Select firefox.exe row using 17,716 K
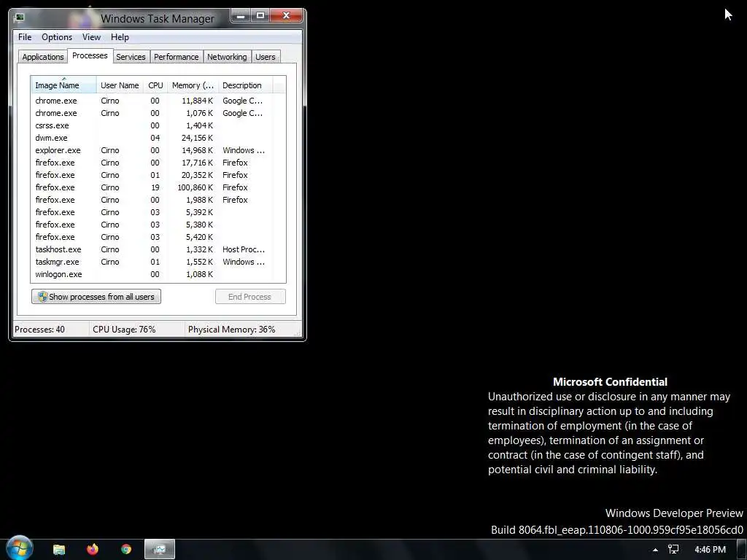The height and width of the screenshot is (560, 747). [x=158, y=163]
